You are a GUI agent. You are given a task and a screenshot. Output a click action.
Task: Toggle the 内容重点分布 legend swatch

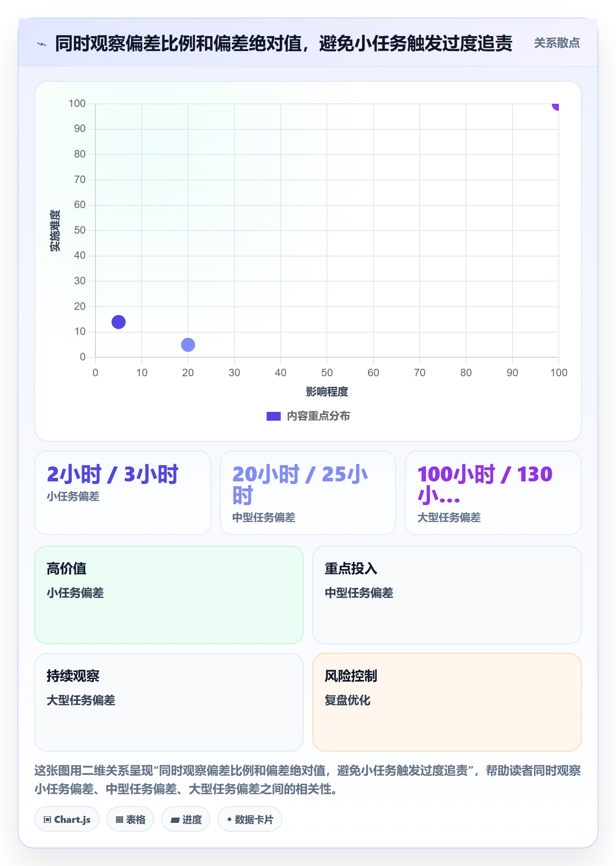pyautogui.click(x=273, y=416)
